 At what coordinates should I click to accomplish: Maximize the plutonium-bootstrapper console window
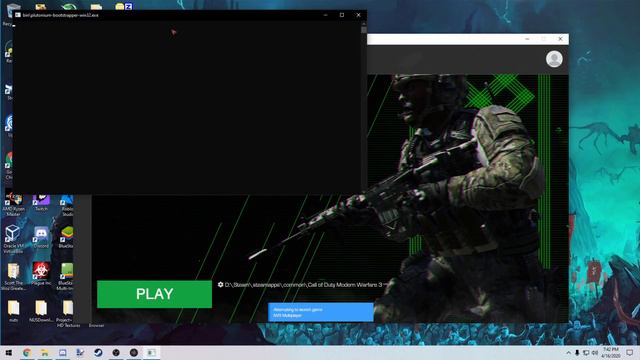click(342, 15)
